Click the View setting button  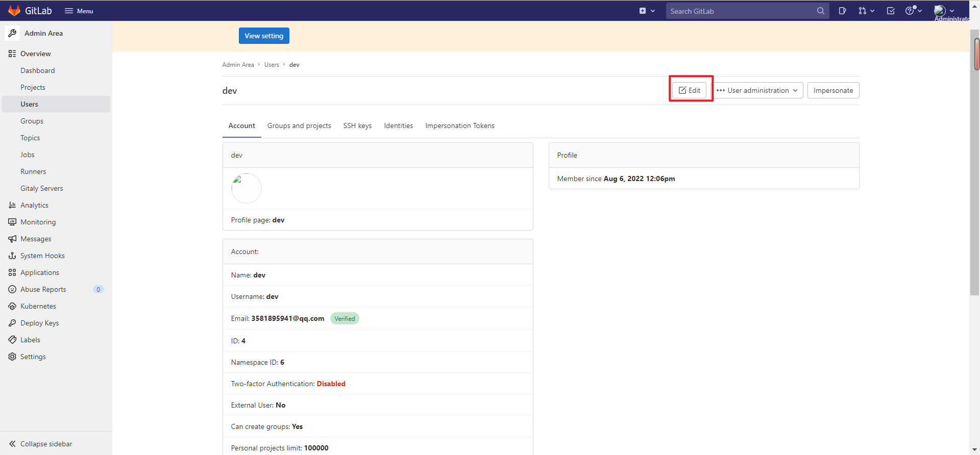[264, 36]
